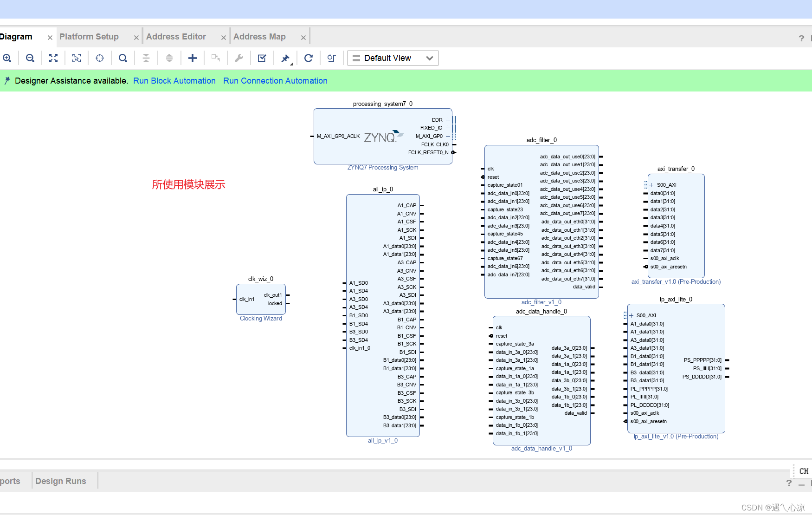Expand DDR interface on processing_system7_0

pyautogui.click(x=448, y=120)
